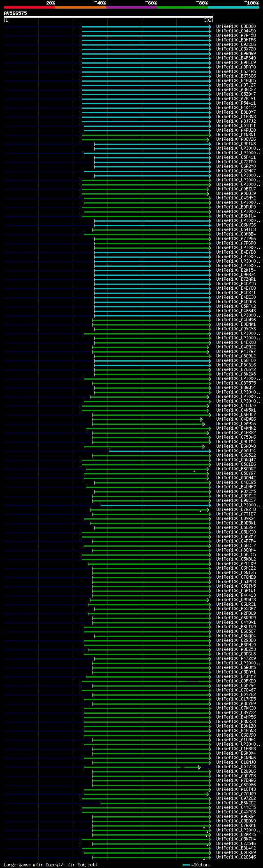The image size is (263, 868).
Task: Click UniRef100_C5LKI0 label
Action: (236, 532)
